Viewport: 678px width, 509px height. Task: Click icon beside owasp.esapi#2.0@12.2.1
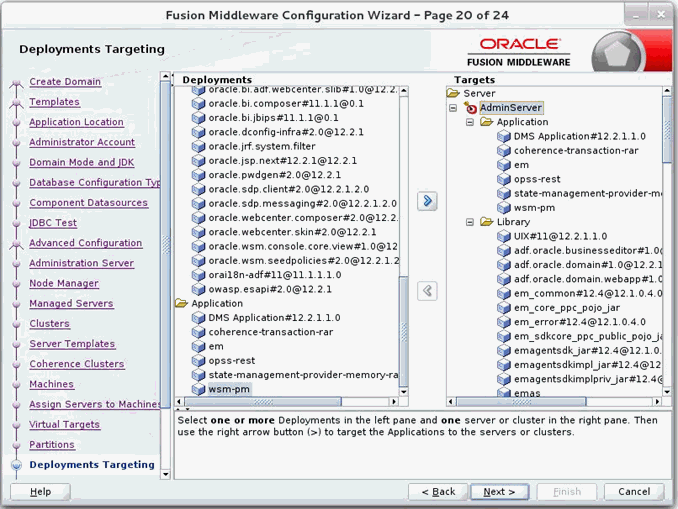tap(198, 289)
